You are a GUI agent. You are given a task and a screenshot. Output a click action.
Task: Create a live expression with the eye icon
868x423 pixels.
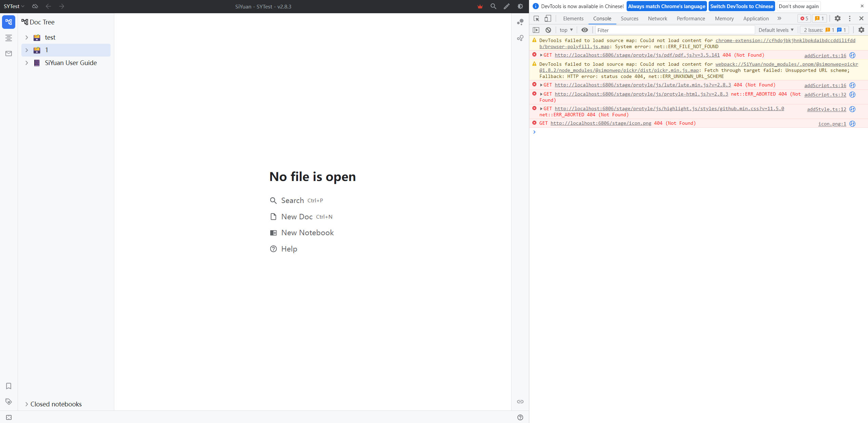tap(585, 30)
